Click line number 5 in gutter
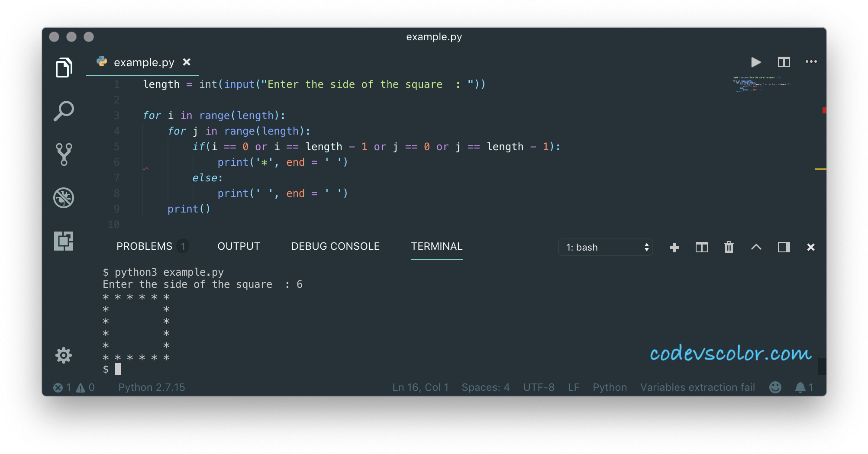The image size is (868, 454). pos(116,147)
